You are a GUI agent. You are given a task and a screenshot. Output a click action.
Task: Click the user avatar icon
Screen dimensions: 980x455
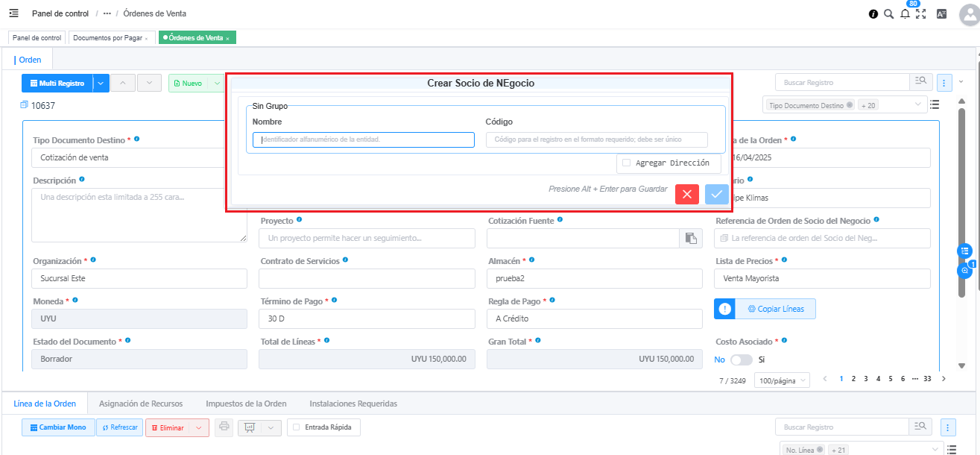coord(966,15)
